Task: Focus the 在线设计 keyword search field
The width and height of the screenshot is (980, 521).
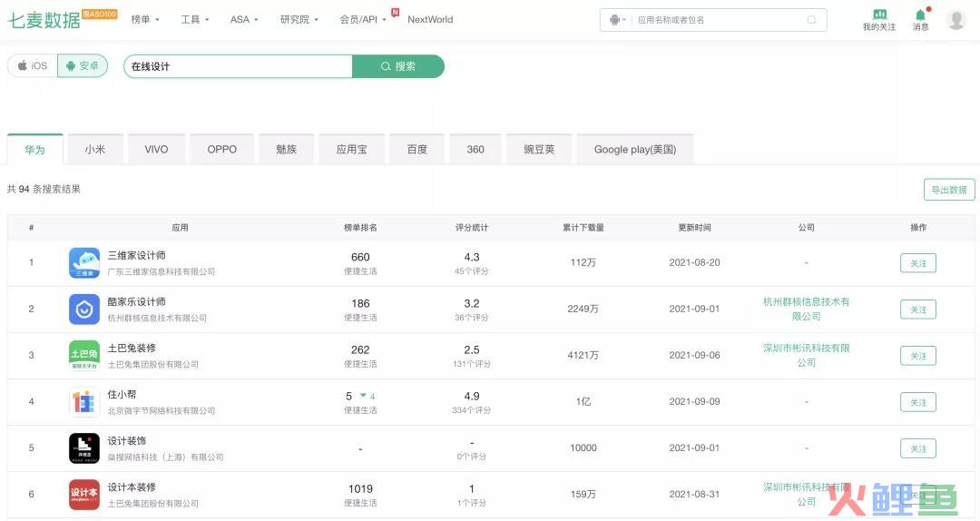Action: (x=238, y=66)
